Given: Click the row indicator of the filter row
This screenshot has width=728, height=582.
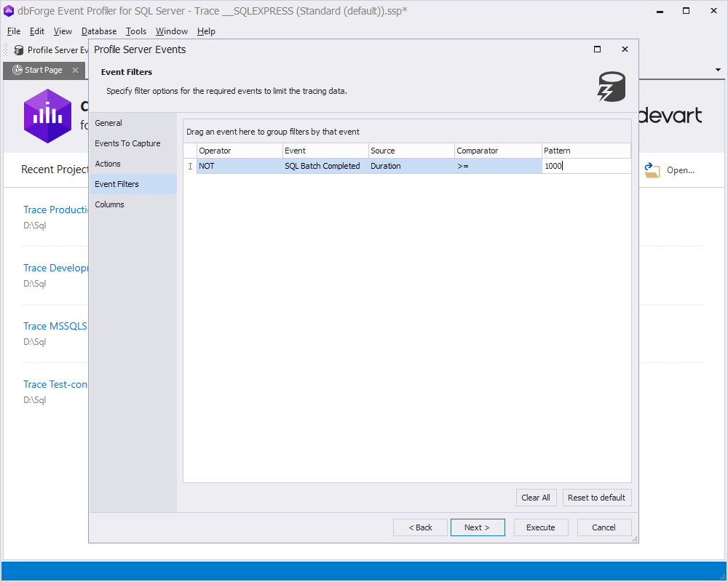Looking at the screenshot, I should click(190, 166).
